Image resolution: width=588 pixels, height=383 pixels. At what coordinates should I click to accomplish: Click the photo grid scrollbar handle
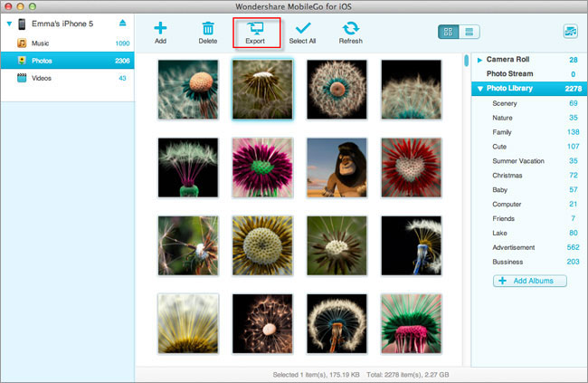[x=466, y=61]
